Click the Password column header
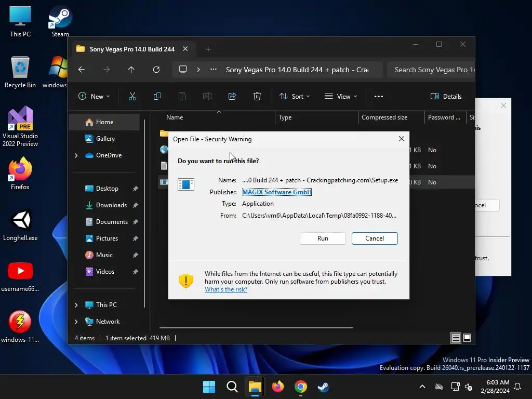 point(445,117)
